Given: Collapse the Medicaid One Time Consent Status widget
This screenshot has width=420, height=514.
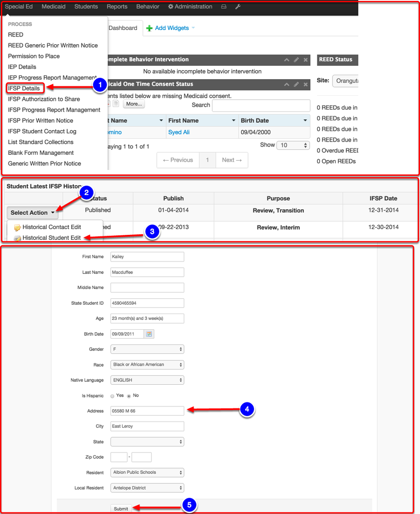Looking at the screenshot, I should 287,84.
